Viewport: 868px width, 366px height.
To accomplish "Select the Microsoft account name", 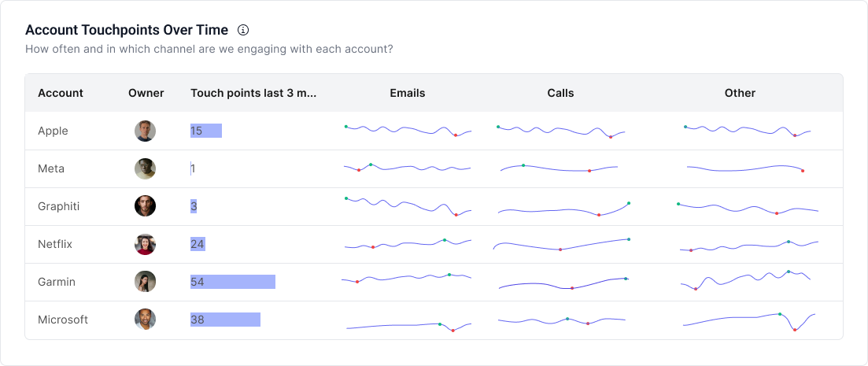I will point(63,320).
